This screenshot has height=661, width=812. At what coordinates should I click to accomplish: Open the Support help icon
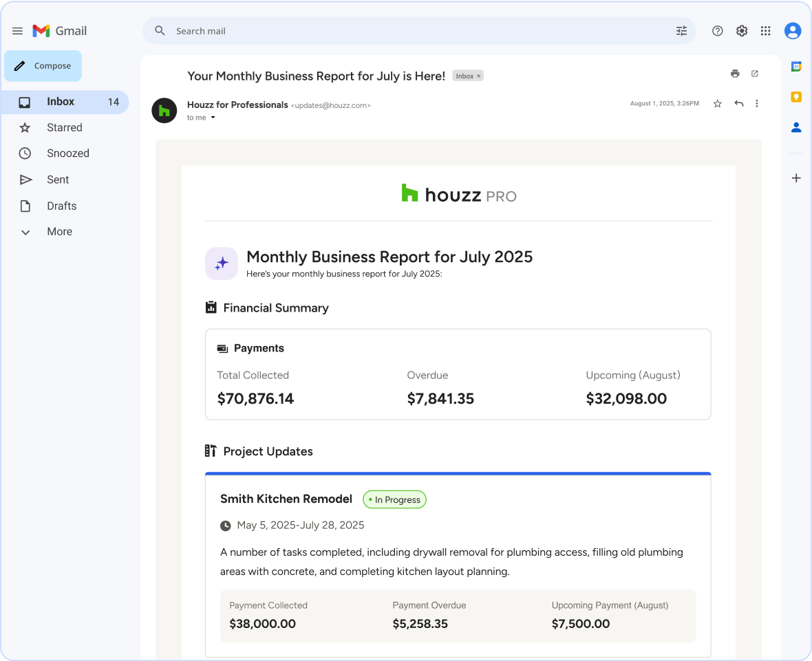[x=717, y=31]
